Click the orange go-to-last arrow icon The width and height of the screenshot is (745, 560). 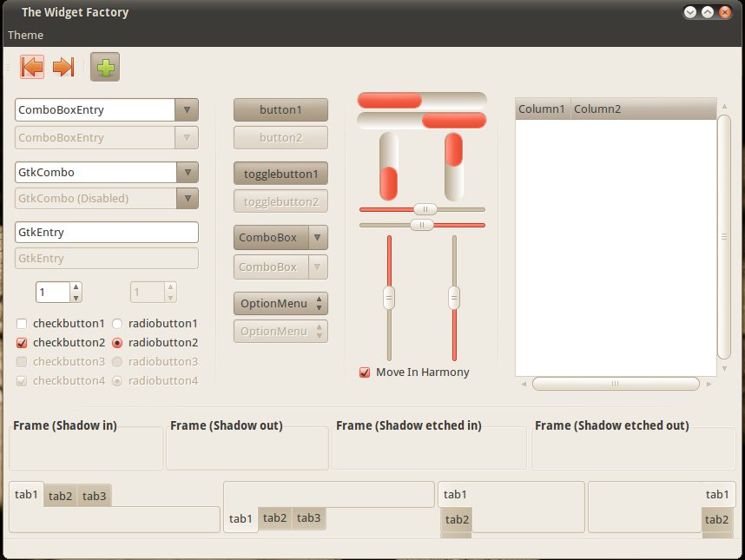tap(63, 67)
